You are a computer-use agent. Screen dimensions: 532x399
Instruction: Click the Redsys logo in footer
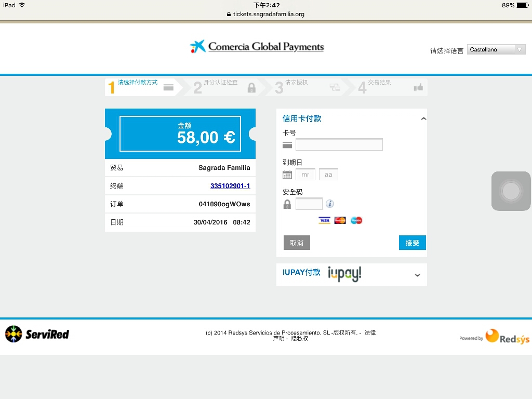(507, 337)
